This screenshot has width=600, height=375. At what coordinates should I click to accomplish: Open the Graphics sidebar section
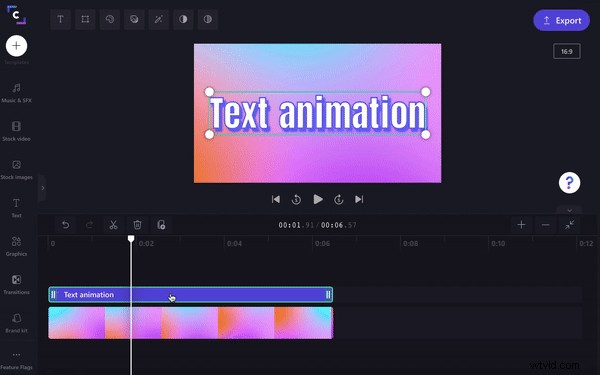click(16, 246)
